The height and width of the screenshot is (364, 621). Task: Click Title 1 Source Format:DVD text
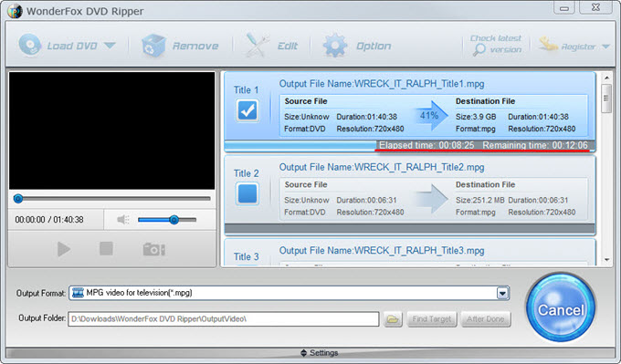pyautogui.click(x=305, y=129)
